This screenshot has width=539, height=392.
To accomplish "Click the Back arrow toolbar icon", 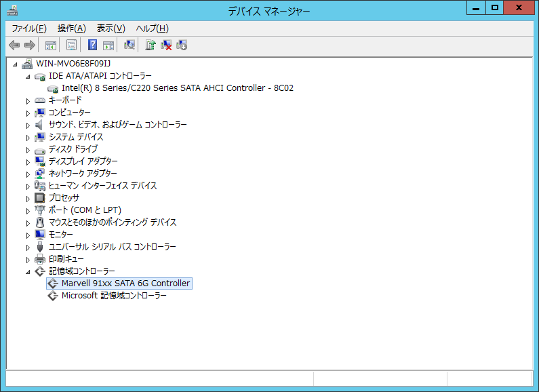I will [14, 45].
